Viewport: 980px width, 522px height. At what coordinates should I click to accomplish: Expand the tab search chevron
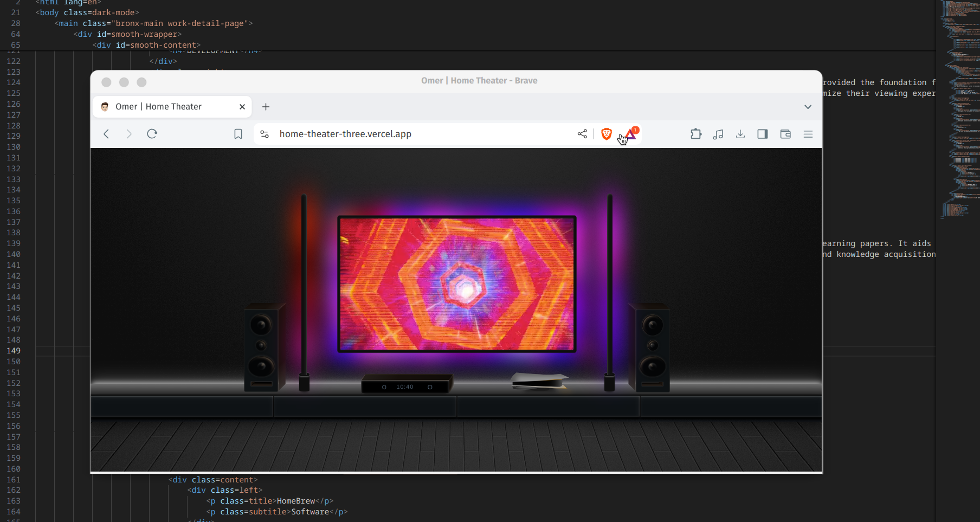808,107
